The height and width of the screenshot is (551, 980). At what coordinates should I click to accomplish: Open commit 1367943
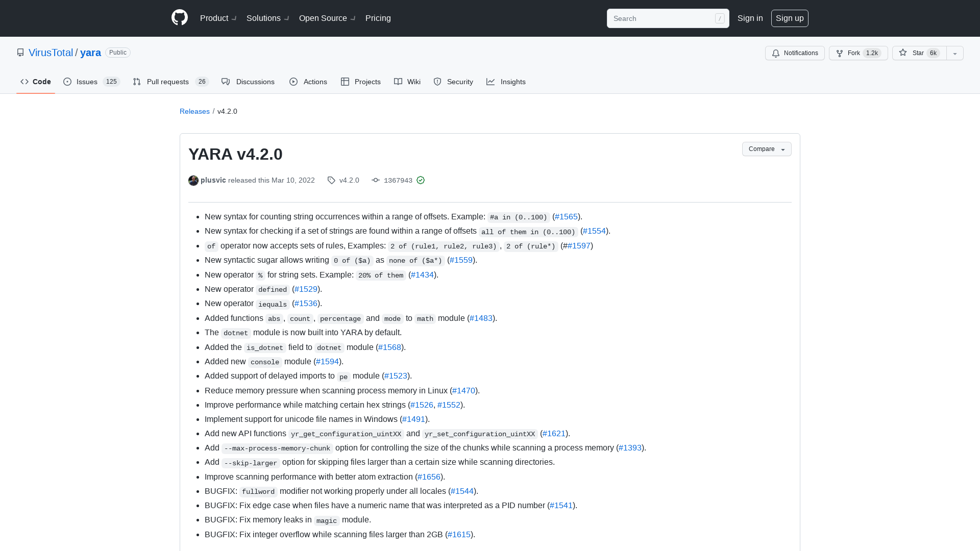(398, 180)
